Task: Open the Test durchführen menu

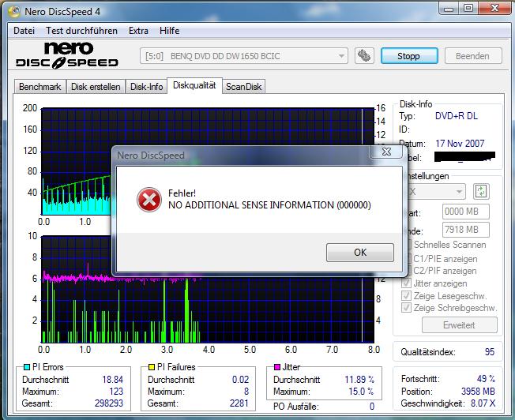Action: coord(81,31)
